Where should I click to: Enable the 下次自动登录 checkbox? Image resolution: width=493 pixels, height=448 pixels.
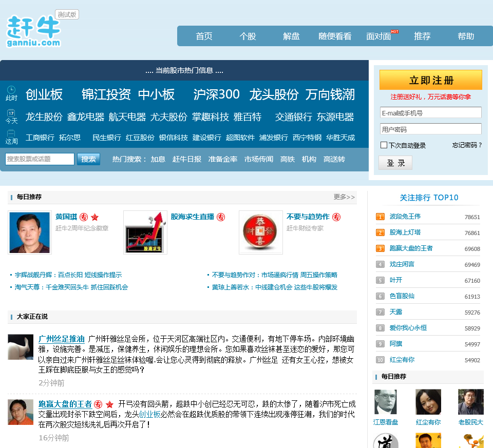[384, 145]
